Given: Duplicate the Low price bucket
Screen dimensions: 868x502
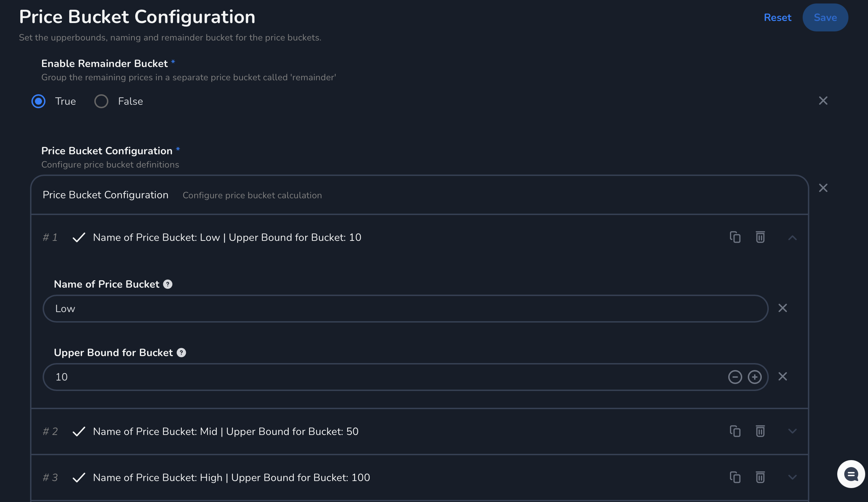Looking at the screenshot, I should pyautogui.click(x=735, y=237).
